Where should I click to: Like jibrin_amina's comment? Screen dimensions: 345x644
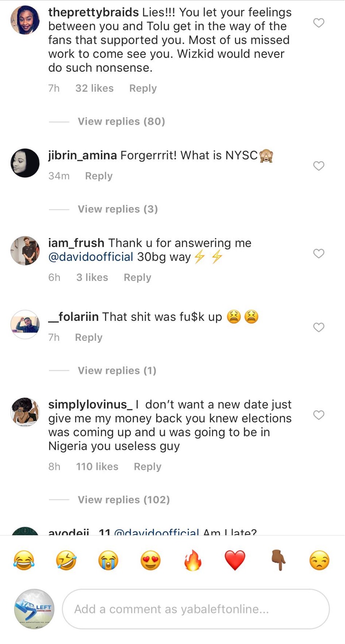[x=319, y=166]
